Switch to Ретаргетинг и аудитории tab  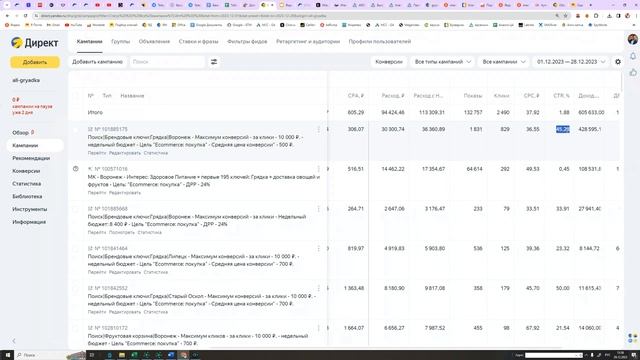pyautogui.click(x=308, y=42)
